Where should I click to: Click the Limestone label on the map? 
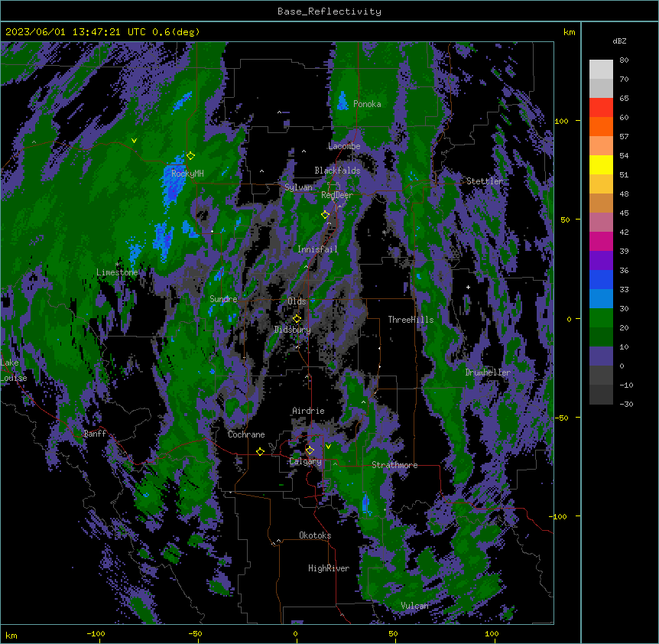click(x=117, y=272)
